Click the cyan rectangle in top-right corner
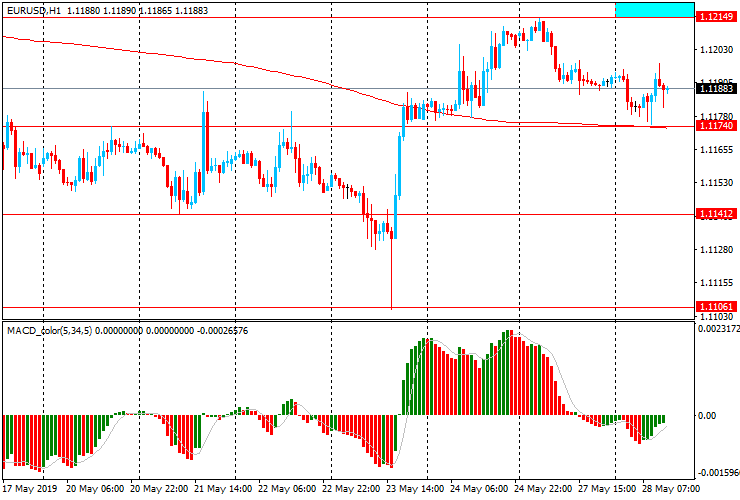This screenshot has height=500, width=740. pos(654,9)
